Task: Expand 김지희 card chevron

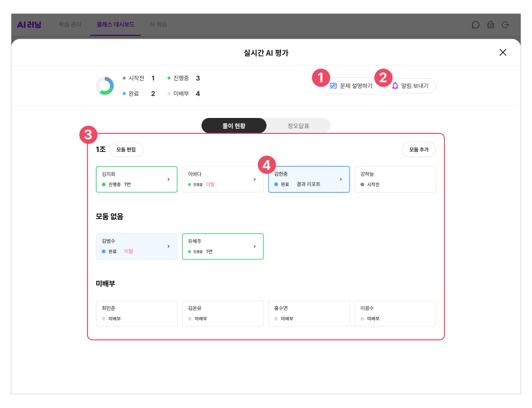Action: click(x=169, y=179)
